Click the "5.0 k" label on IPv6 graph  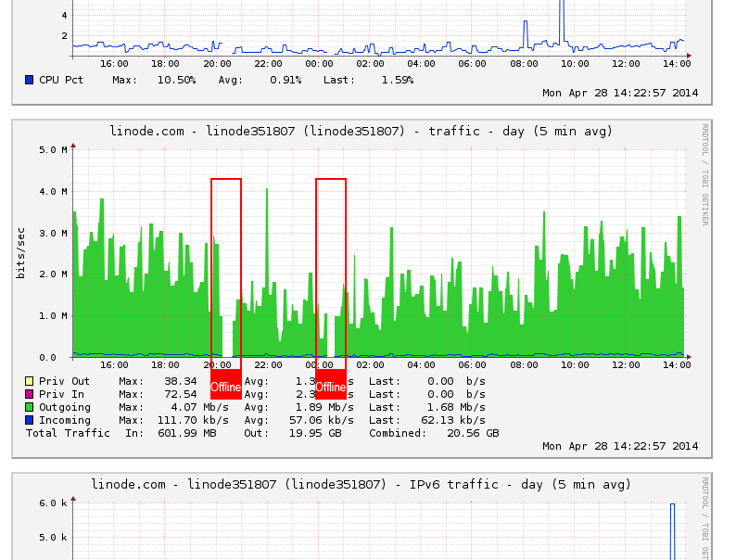coord(53,538)
